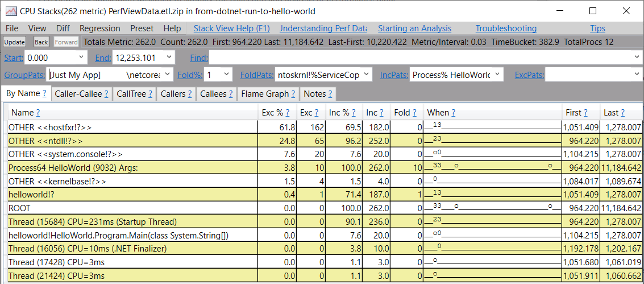Image resolution: width=644 pixels, height=284 pixels.
Task: Click the question mark beside Name column header
Action: coord(38,113)
